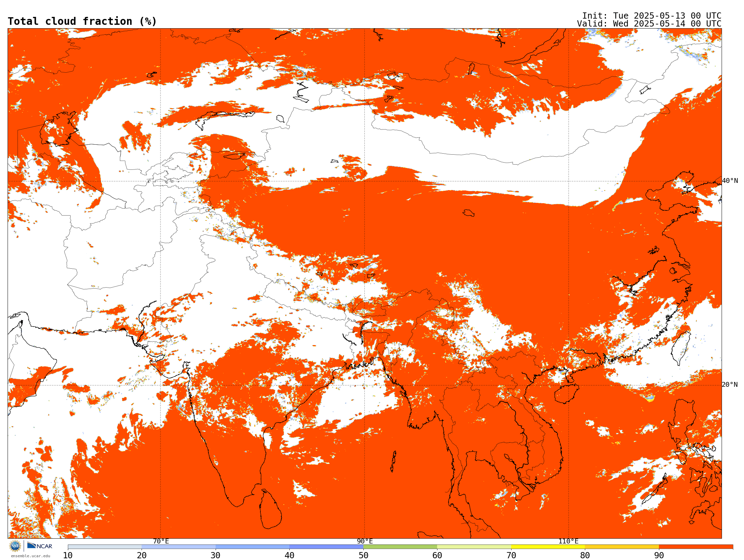Click the 90+ orange-red colorbar segment
744x560 pixels.
click(x=696, y=547)
